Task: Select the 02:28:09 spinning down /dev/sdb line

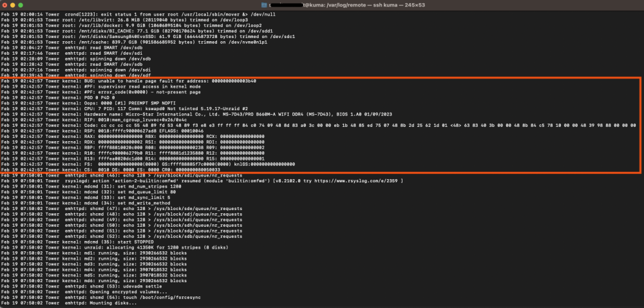Action: coord(76,59)
